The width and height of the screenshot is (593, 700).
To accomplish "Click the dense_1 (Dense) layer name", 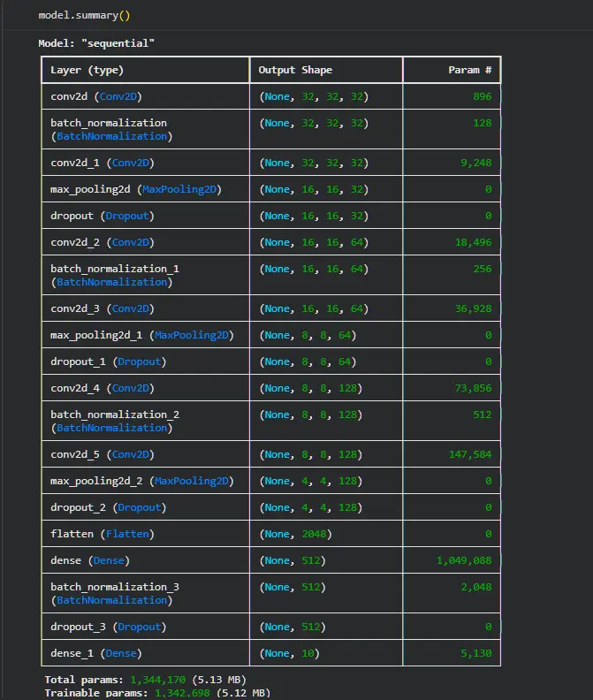I will (95, 653).
